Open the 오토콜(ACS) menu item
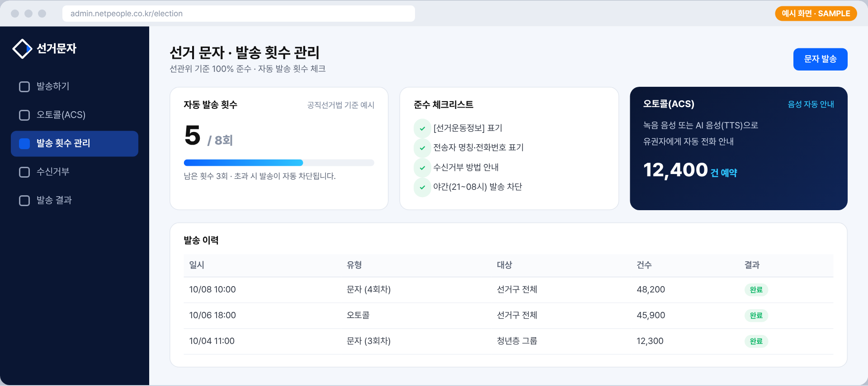The height and width of the screenshot is (386, 868). point(75,115)
